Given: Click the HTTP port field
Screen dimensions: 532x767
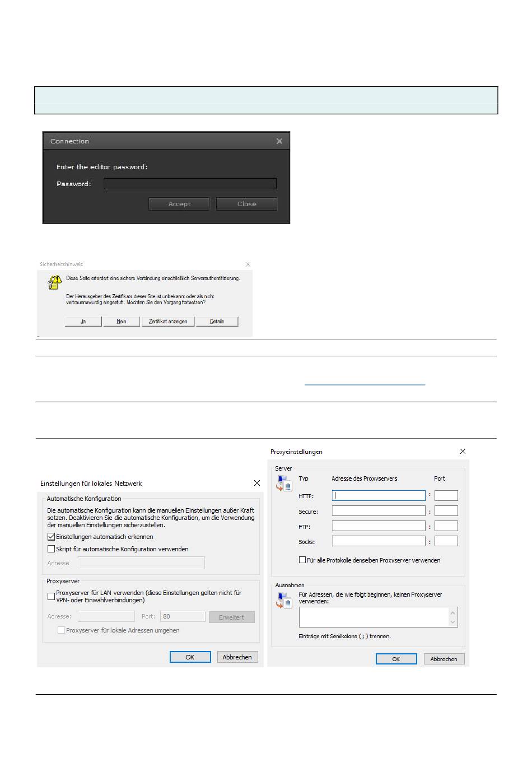Looking at the screenshot, I should pyautogui.click(x=446, y=495).
